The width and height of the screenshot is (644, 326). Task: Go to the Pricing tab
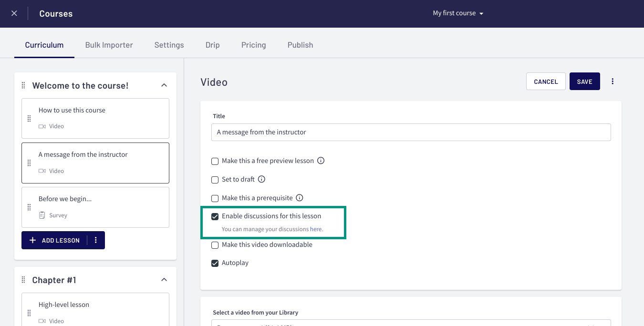(253, 45)
